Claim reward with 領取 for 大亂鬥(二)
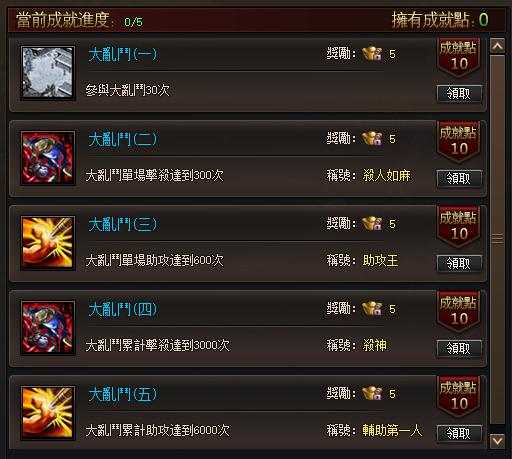This screenshot has height=459, width=512. (x=459, y=179)
